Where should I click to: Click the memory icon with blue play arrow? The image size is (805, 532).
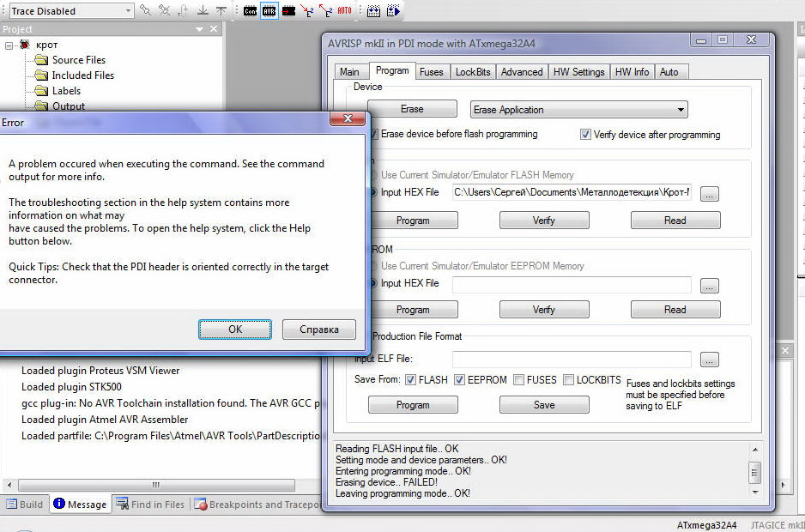393,11
